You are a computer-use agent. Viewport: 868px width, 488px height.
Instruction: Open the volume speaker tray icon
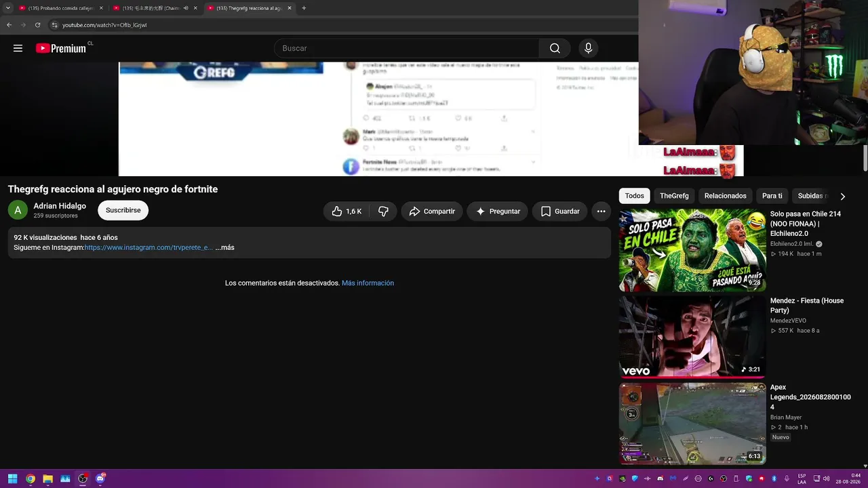pos(826,479)
